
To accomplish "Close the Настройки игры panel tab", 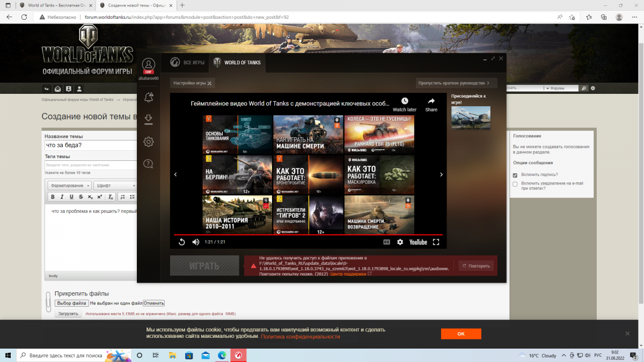I will click(210, 83).
